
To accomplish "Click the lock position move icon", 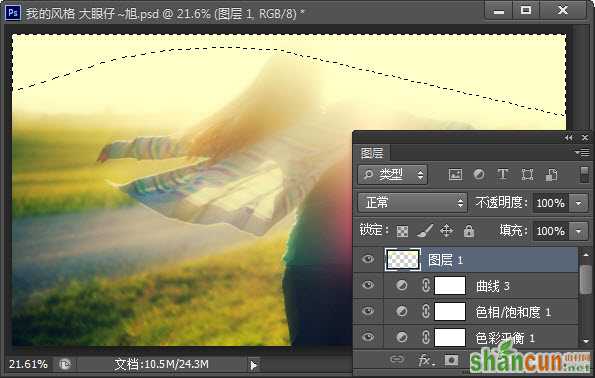I will click(x=447, y=231).
